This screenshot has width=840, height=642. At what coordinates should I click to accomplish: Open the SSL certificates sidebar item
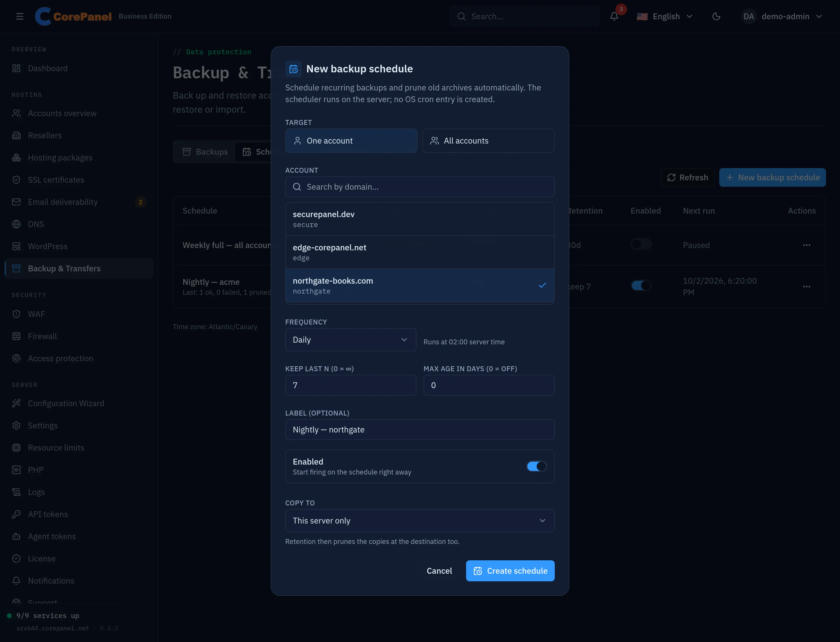[x=79, y=179]
